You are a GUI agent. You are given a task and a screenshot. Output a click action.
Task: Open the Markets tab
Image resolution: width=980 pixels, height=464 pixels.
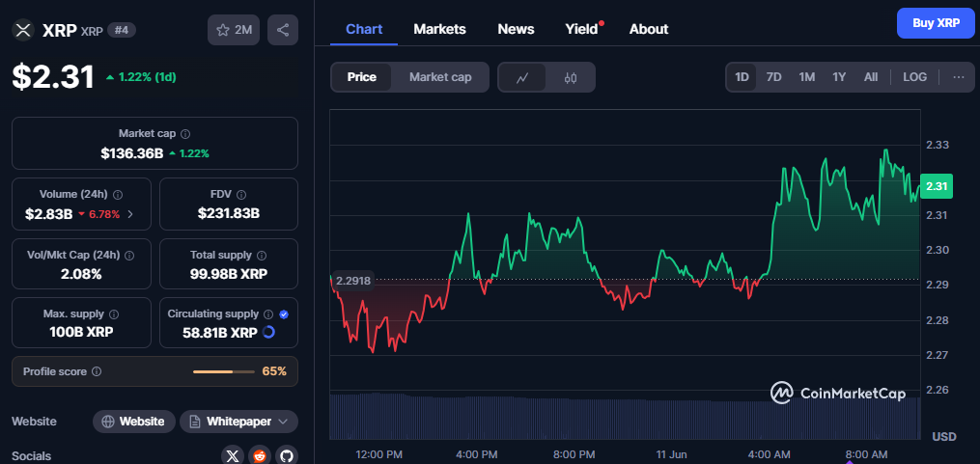(439, 29)
